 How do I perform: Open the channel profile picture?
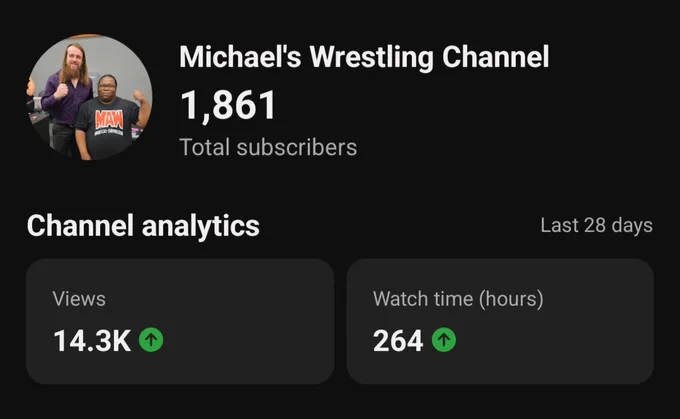(90, 97)
